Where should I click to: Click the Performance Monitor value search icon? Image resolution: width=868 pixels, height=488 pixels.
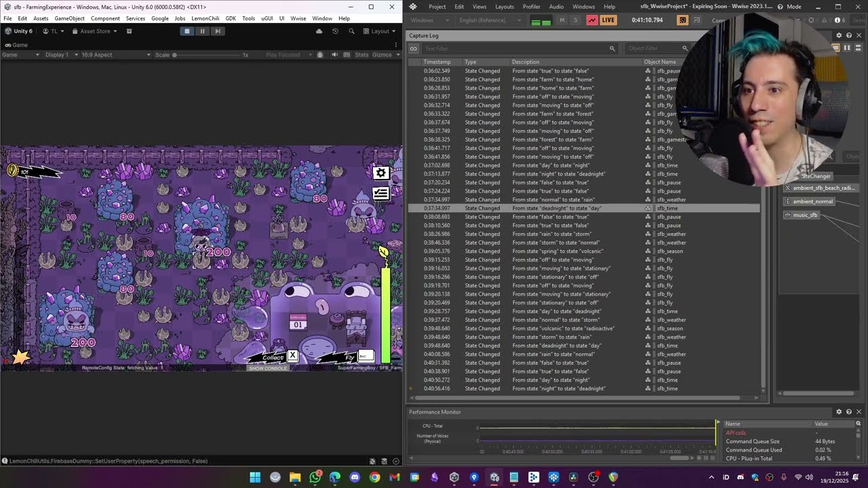858,424
